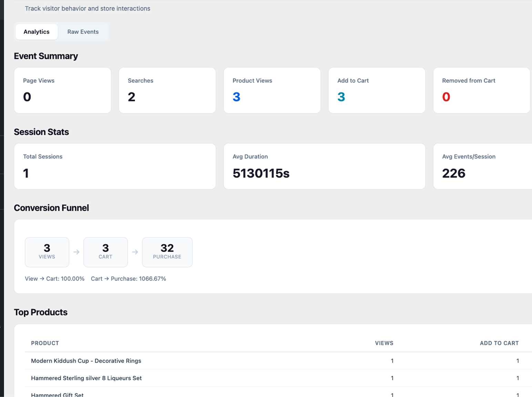Select the Hammered Sterling silver 8 Liqueurs Set row

click(86, 378)
